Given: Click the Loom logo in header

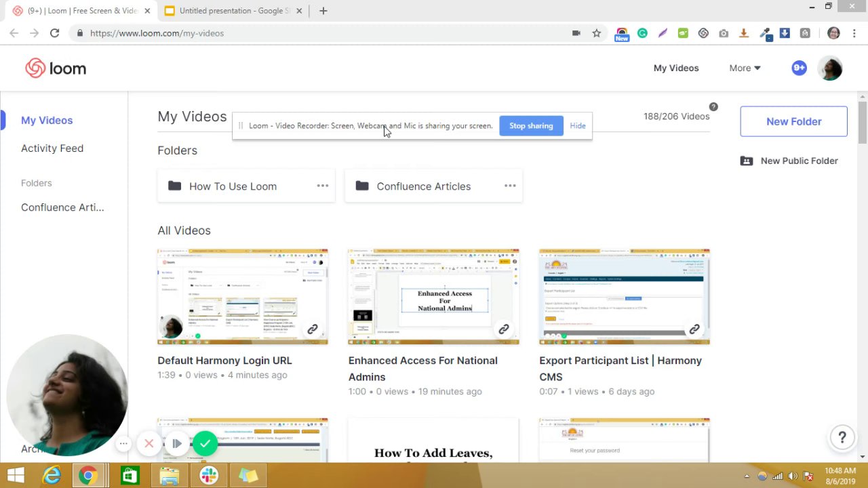Looking at the screenshot, I should [x=56, y=68].
